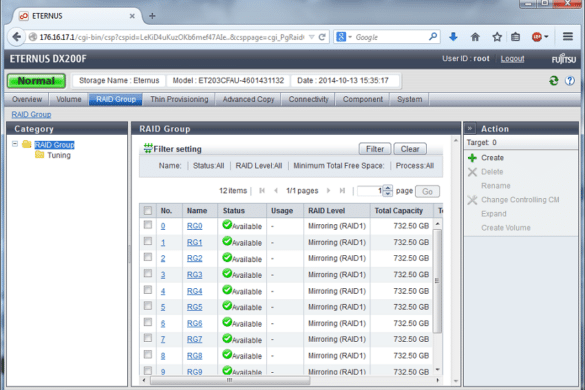Check the box for RG0 row
This screenshot has width=585, height=390.
(148, 225)
